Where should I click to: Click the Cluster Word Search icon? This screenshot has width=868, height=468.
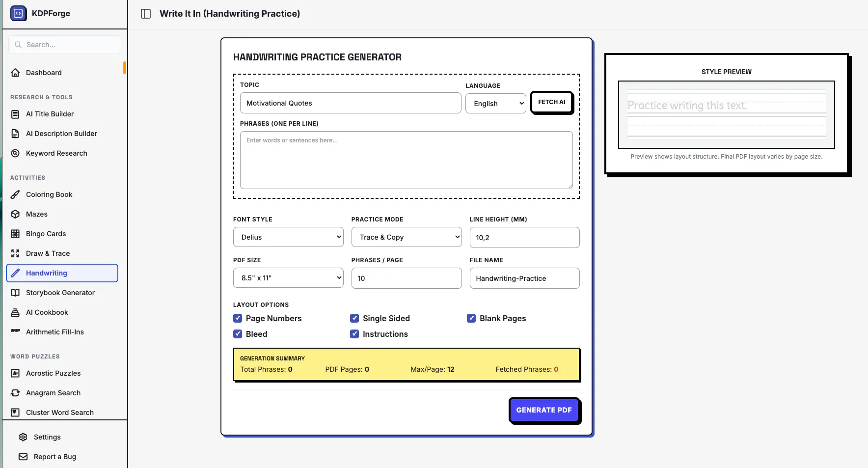click(15, 413)
